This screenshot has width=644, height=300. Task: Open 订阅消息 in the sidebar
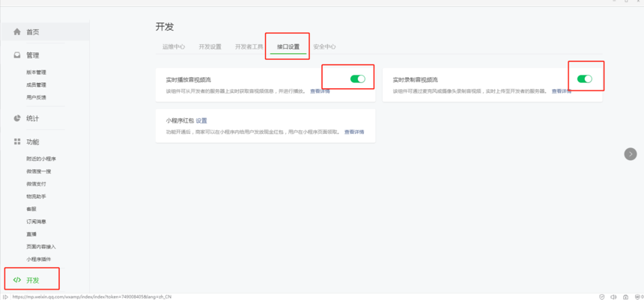[x=36, y=221]
